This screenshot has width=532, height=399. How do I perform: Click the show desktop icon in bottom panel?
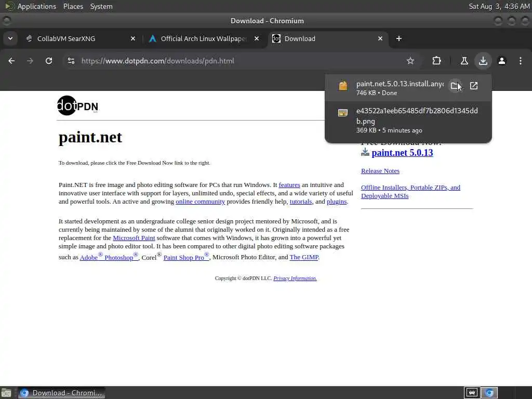[x=6, y=393]
